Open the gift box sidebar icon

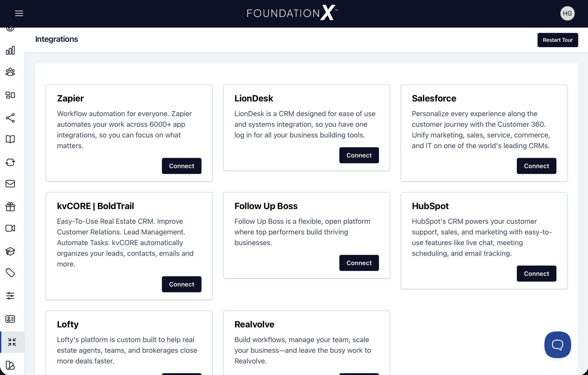tap(10, 207)
